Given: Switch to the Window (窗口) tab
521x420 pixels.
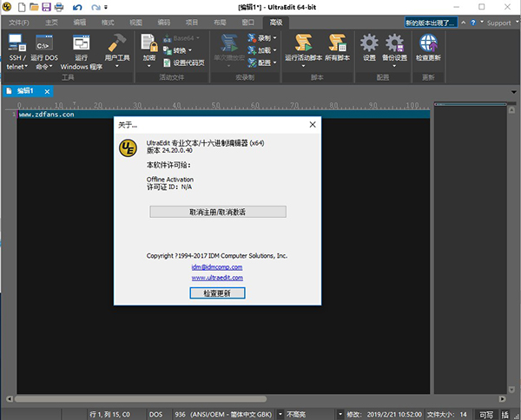Looking at the screenshot, I should click(x=247, y=23).
